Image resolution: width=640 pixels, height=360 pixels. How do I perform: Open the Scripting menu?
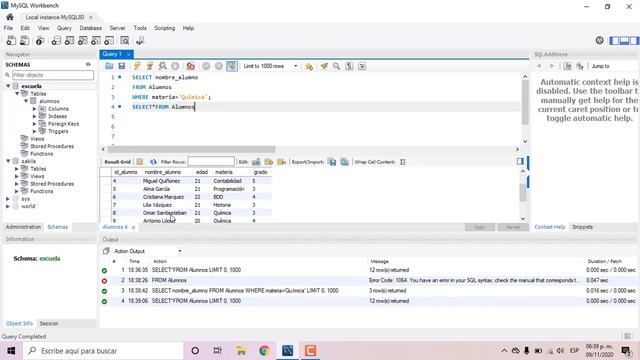pyautogui.click(x=164, y=28)
